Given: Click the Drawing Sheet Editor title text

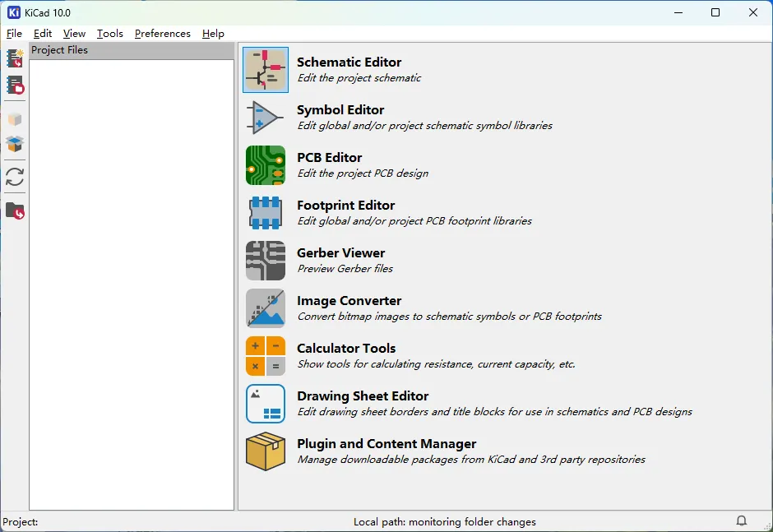Looking at the screenshot, I should point(363,396).
